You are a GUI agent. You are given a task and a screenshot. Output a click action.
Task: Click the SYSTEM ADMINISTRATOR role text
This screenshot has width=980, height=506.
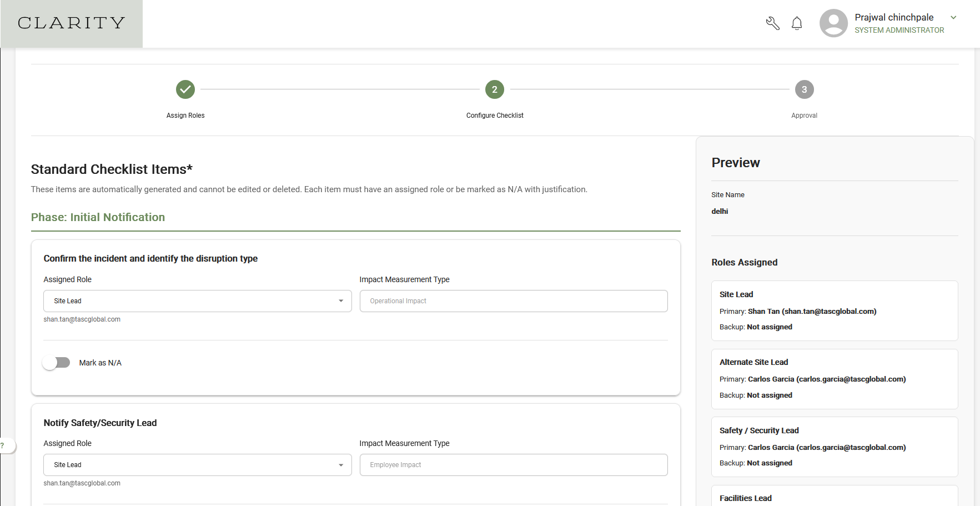click(x=899, y=30)
